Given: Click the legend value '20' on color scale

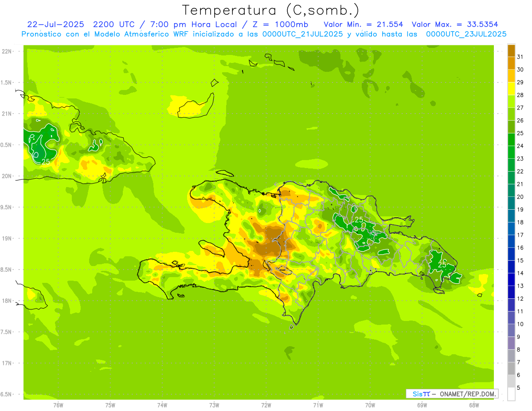Looking at the screenshot, I should tap(520, 197).
